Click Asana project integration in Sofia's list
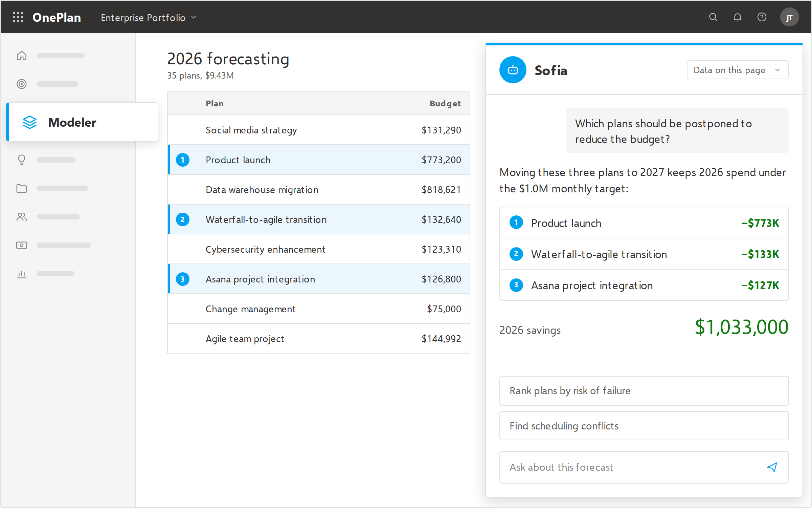Image resolution: width=812 pixels, height=508 pixels. pos(644,285)
